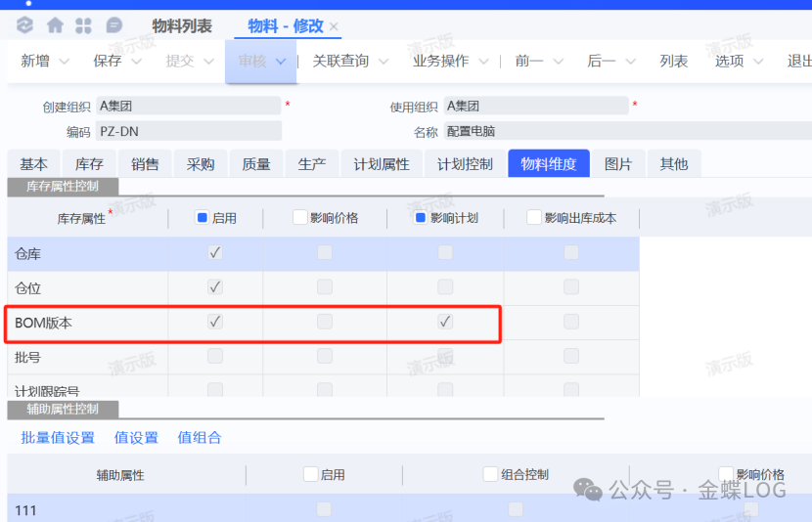This screenshot has height=522, width=812.
Task: Click the 值组合 link
Action: 200,437
